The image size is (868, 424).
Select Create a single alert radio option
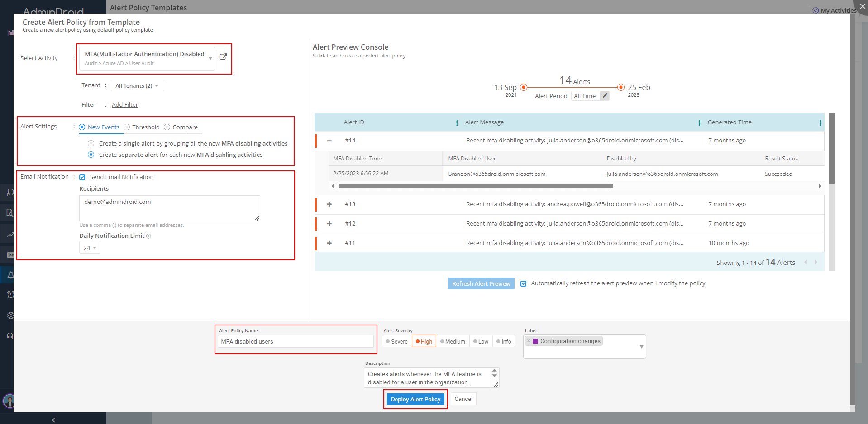pos(91,143)
